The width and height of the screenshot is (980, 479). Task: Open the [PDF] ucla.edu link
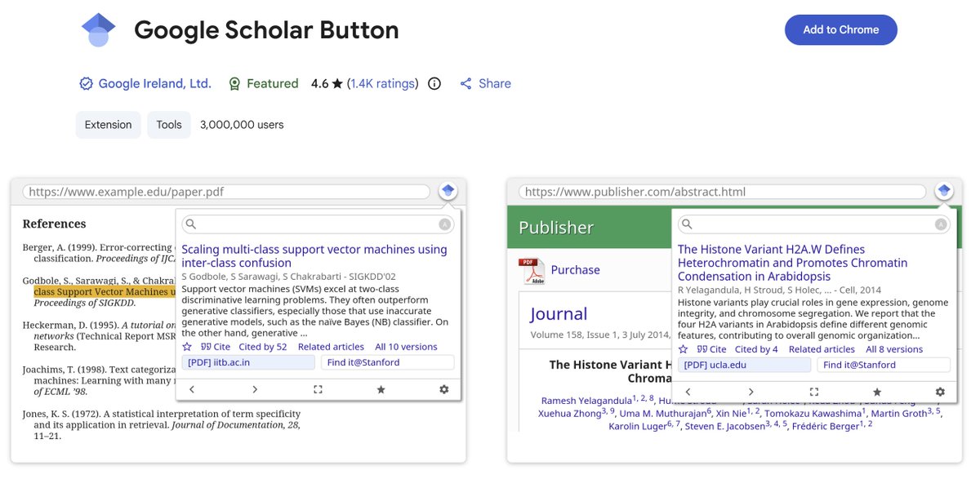click(745, 365)
